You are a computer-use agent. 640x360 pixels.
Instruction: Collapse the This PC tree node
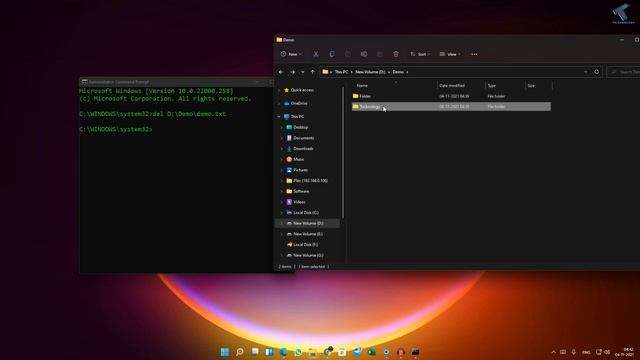point(279,117)
